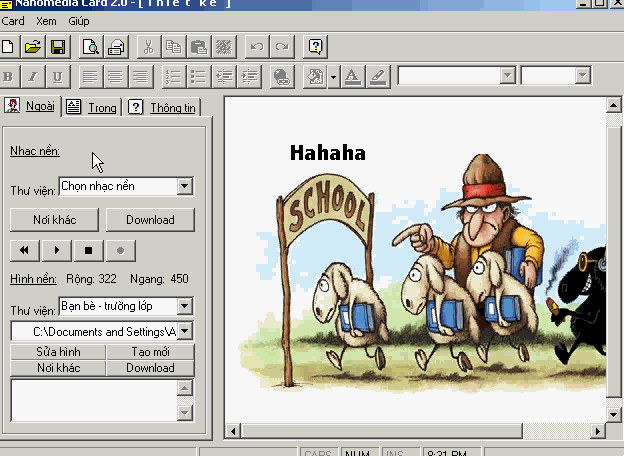
Task: Click the record button in music controls
Action: pyautogui.click(x=121, y=250)
